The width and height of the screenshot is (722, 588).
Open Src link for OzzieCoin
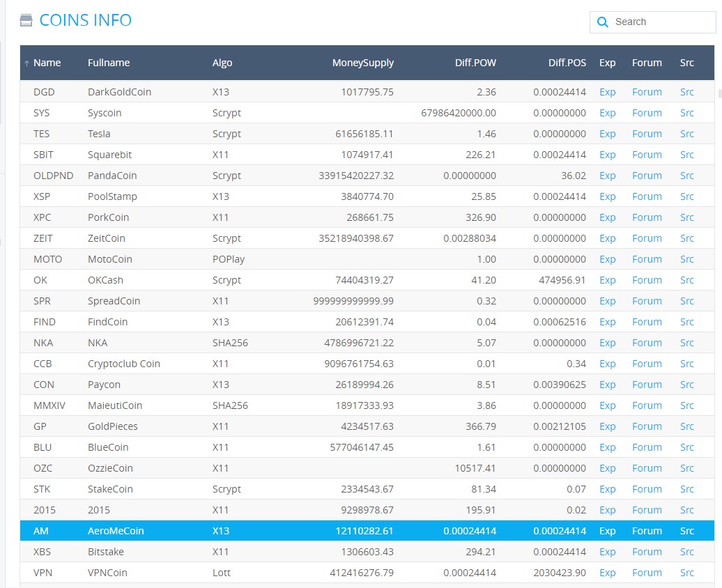(x=686, y=468)
